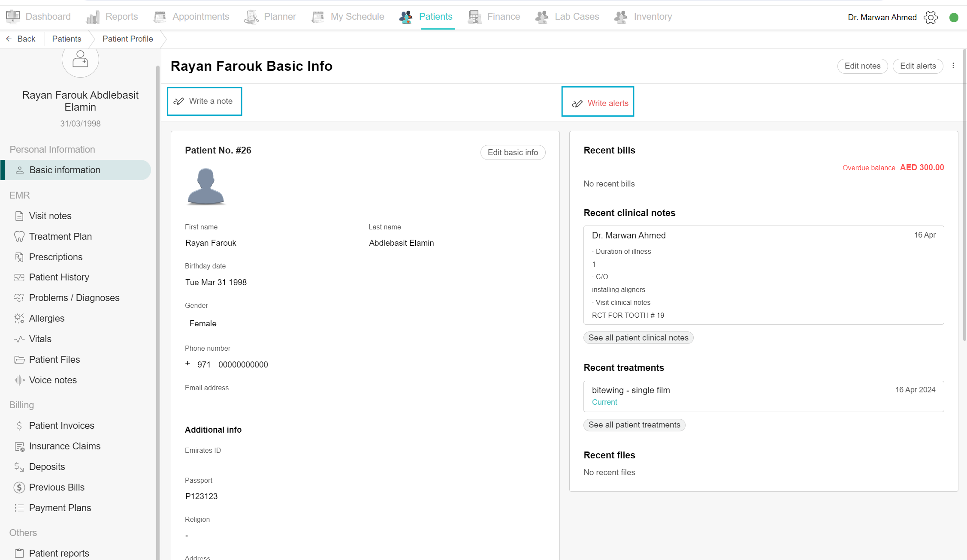
Task: Click the add patient photo avatar icon
Action: tap(80, 60)
